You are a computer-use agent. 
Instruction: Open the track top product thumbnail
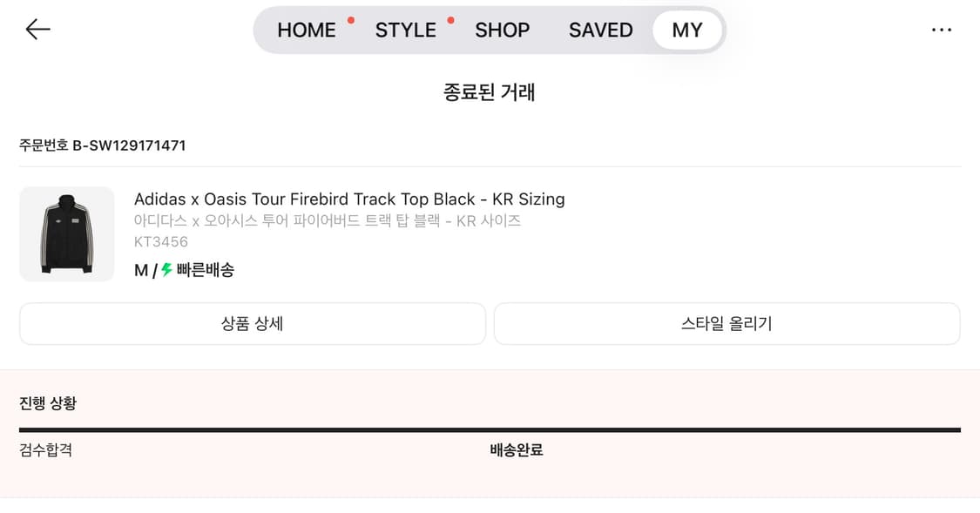[x=67, y=234]
